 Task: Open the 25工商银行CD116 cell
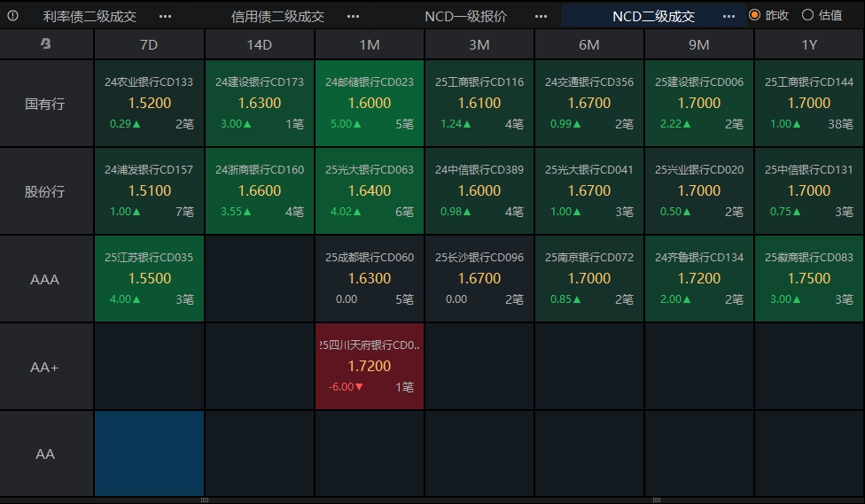(x=479, y=103)
